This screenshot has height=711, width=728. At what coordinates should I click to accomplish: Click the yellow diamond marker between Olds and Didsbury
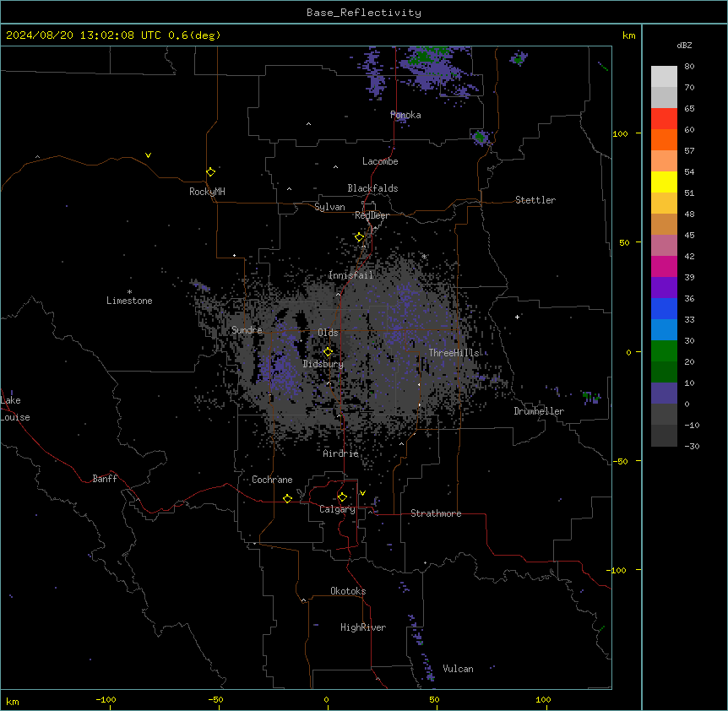click(328, 352)
